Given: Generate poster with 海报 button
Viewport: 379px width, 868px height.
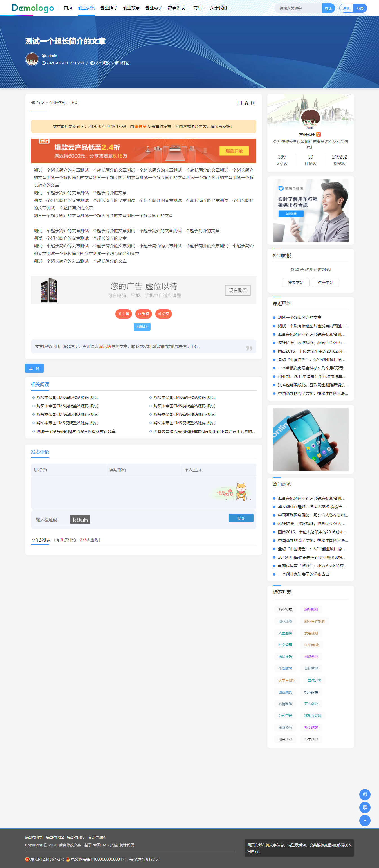Looking at the screenshot, I should (x=143, y=314).
